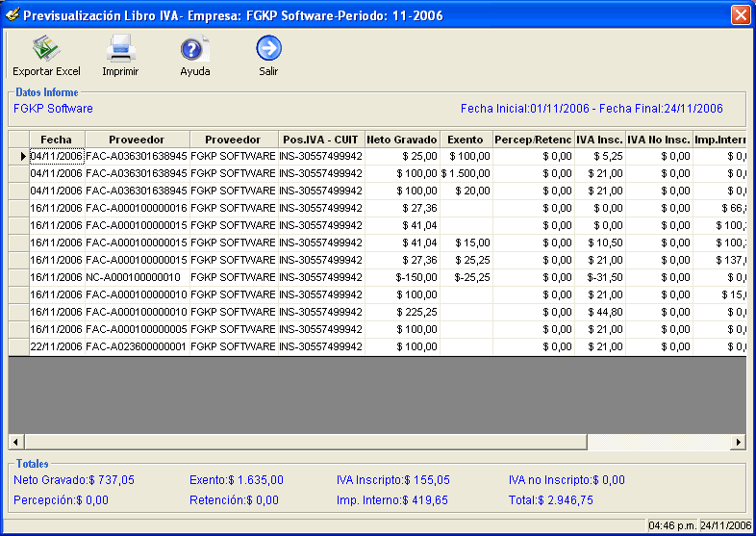Click the Neto Gravado total $ 737,05

click(x=74, y=480)
